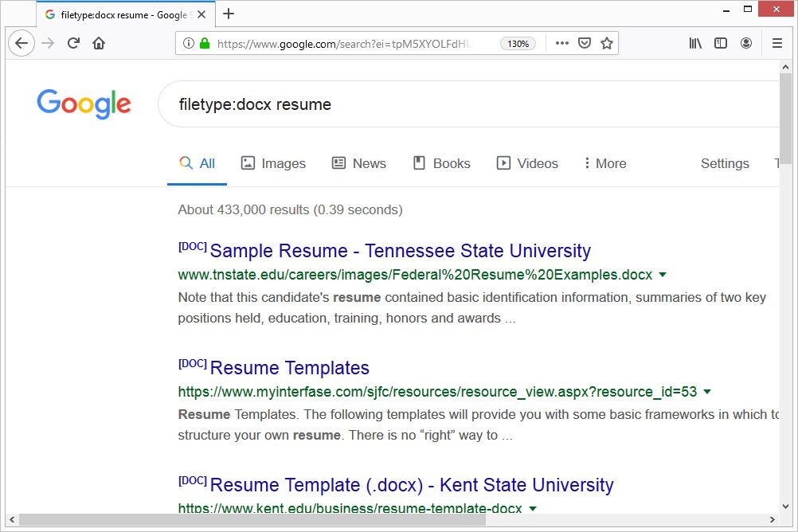Expand the More search categories menu
This screenshot has width=798, height=532.
605,163
